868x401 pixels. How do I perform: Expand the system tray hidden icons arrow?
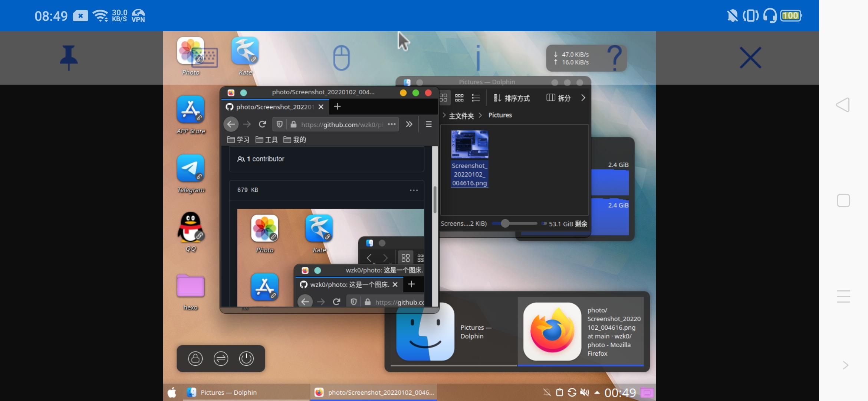tap(597, 392)
